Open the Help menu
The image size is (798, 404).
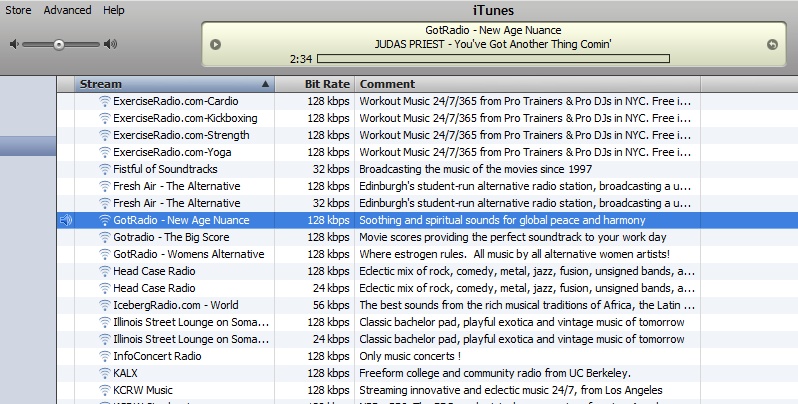pyautogui.click(x=113, y=10)
